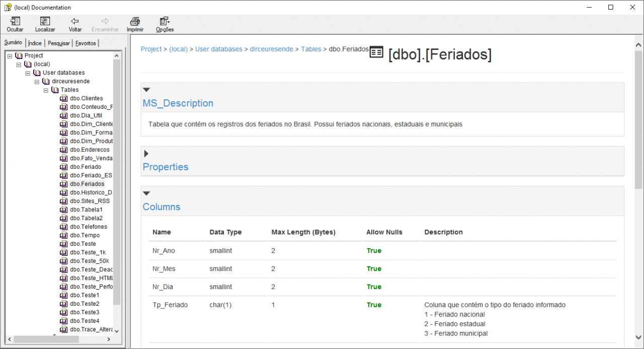Click the Tables breadcrumb link

311,49
